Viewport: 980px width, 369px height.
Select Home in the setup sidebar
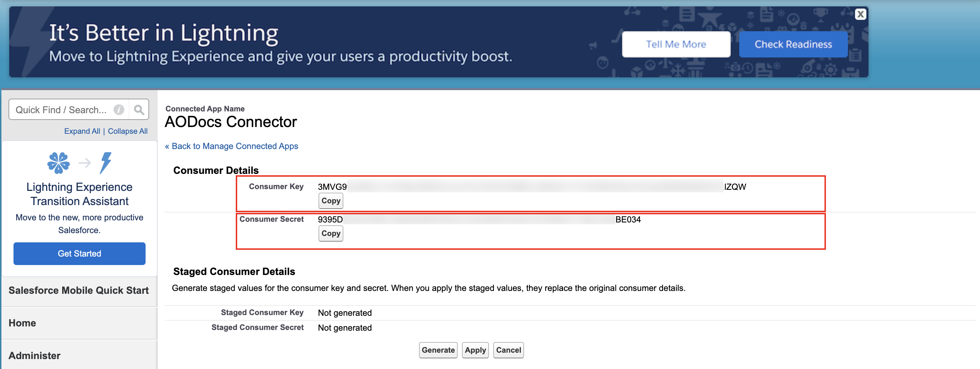pyautogui.click(x=22, y=323)
